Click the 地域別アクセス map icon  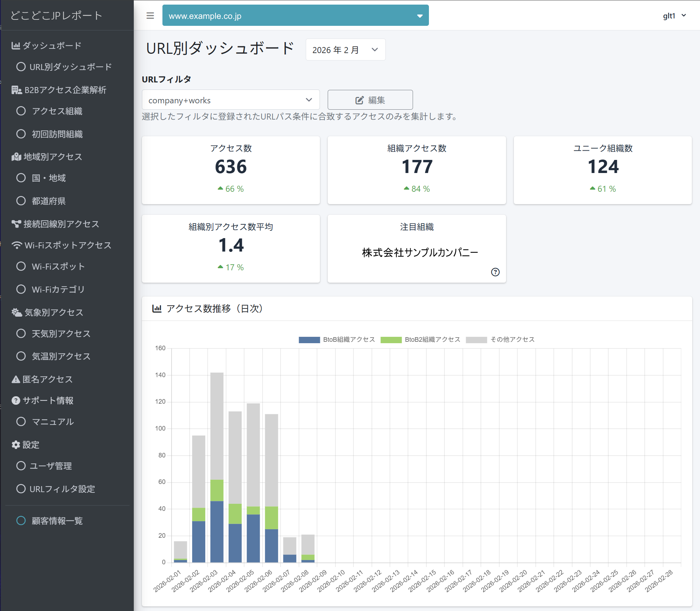pos(16,157)
